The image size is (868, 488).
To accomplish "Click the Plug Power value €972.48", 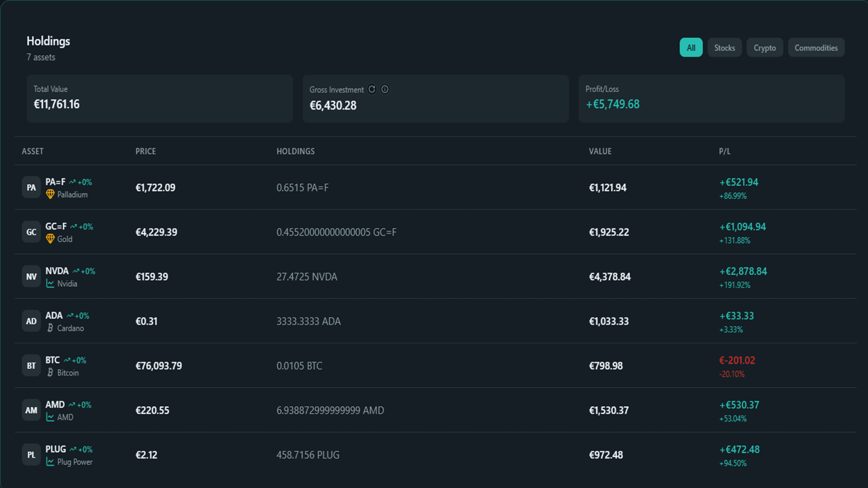I will (x=606, y=455).
